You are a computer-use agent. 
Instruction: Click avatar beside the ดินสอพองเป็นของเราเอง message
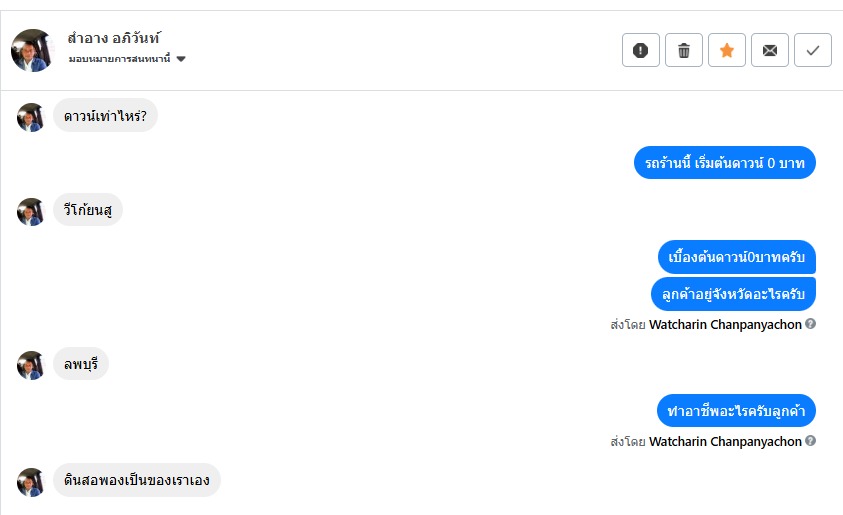click(x=31, y=482)
